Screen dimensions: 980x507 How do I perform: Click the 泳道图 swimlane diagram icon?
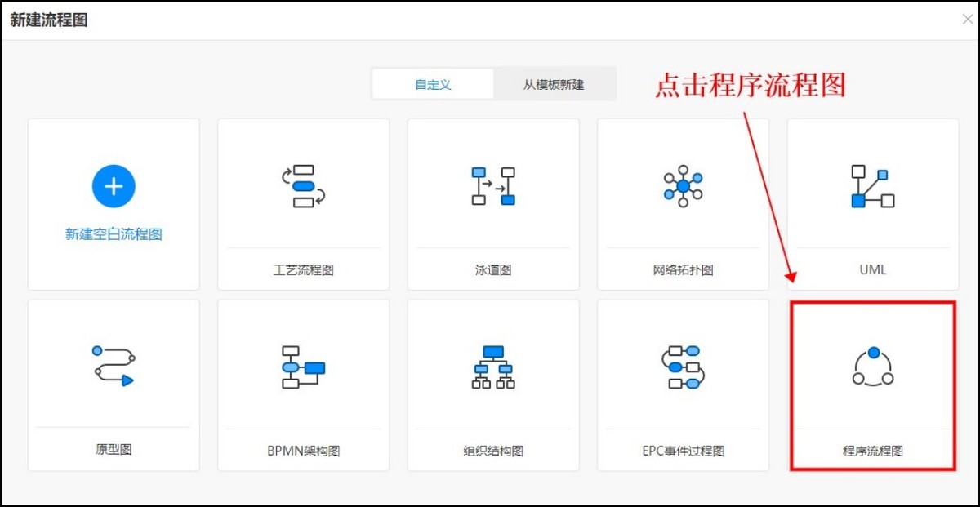tap(492, 186)
